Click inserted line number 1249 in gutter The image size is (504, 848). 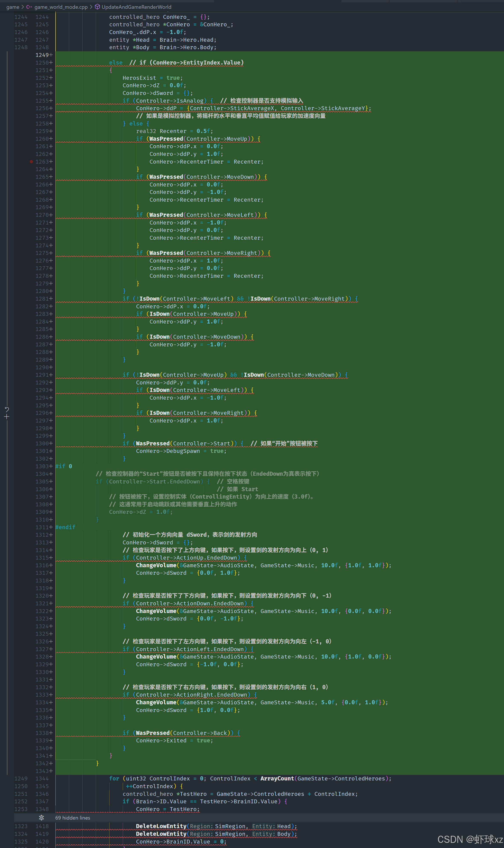[42, 55]
